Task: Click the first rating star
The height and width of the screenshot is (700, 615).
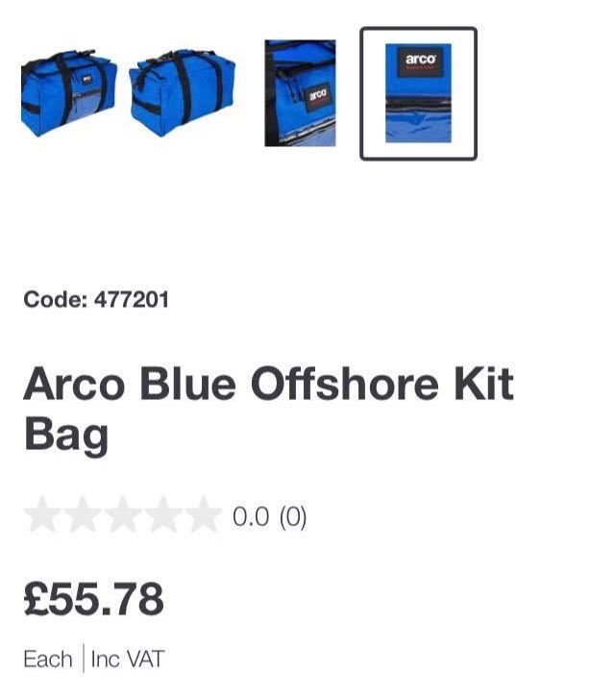Action: [42, 514]
